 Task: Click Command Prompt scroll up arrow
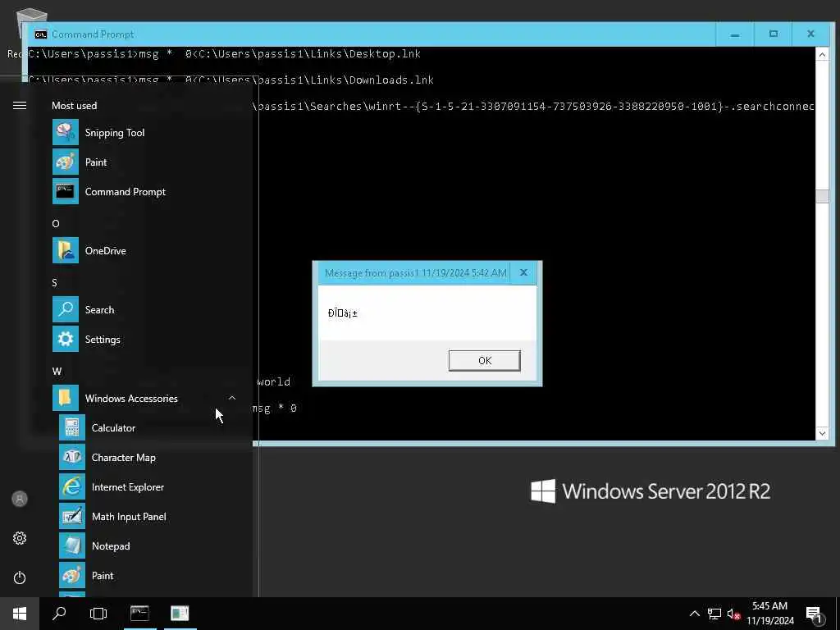coord(822,55)
